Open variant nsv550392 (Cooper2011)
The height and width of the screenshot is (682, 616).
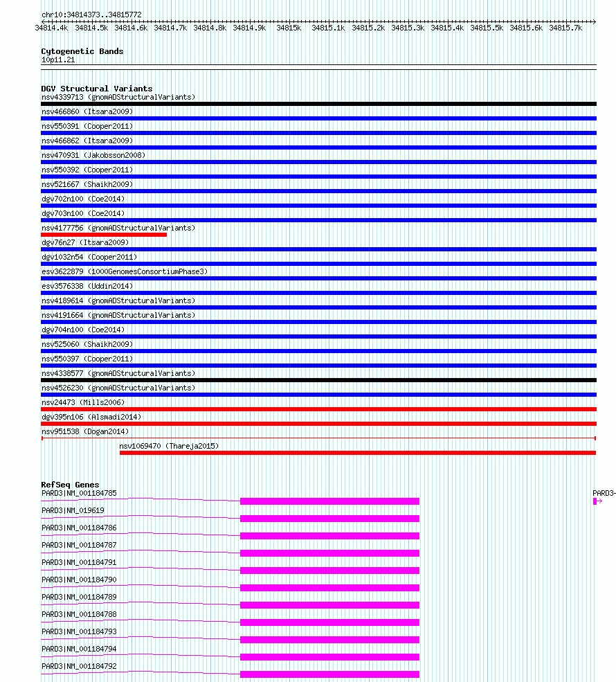87,170
